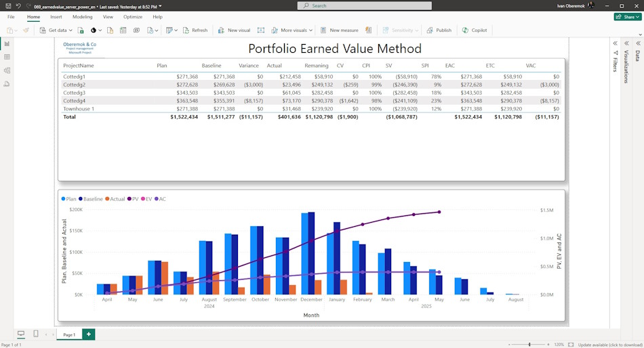Expand the Visualizations pane

(x=627, y=43)
